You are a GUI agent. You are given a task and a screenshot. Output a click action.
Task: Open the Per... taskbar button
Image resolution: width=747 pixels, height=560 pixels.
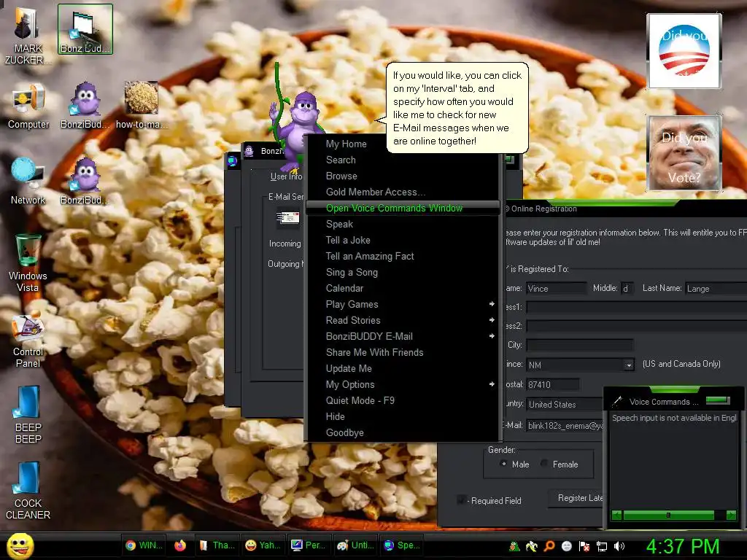click(309, 545)
